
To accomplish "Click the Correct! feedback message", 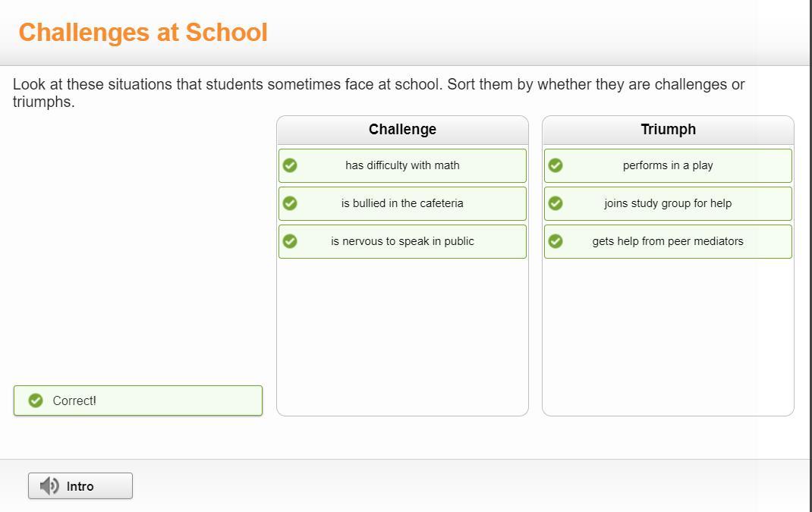I will coord(74,400).
